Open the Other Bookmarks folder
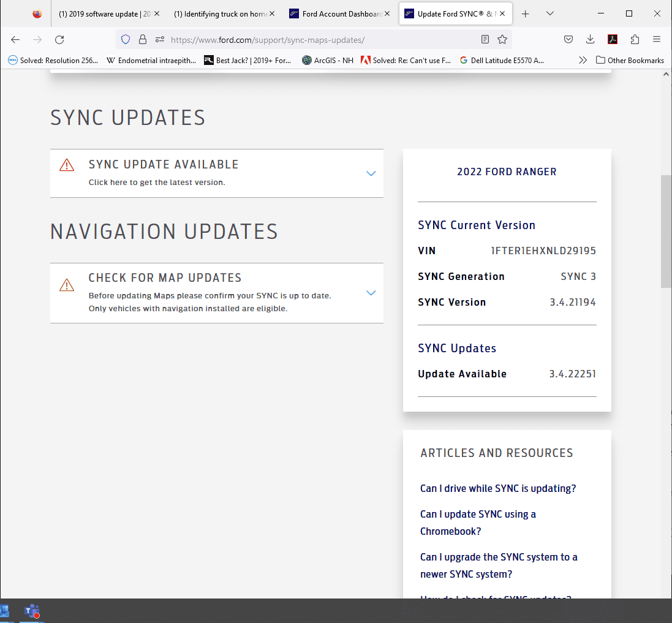The image size is (672, 623). pyautogui.click(x=630, y=61)
